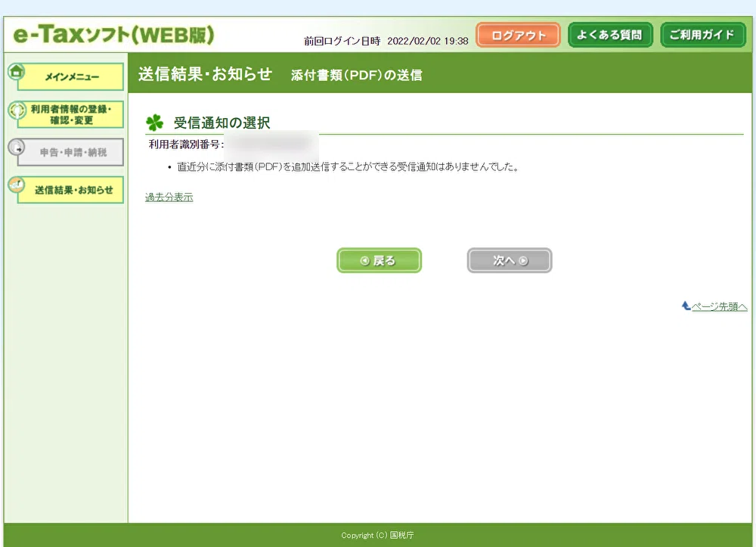Viewport: 756px width, 547px height.
Task: Click the 次へ button
Action: [510, 260]
